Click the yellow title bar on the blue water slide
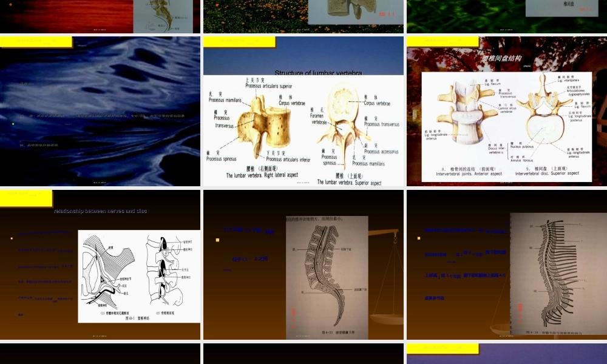 point(36,42)
